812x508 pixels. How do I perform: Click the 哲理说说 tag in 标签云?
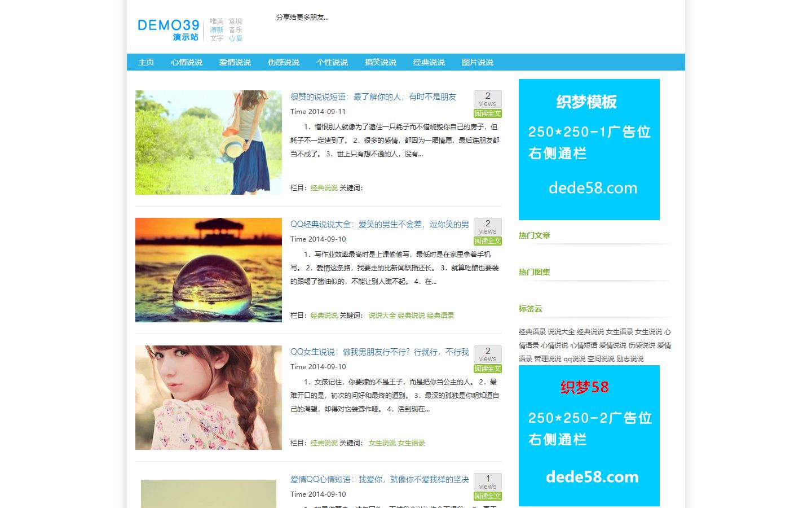548,359
